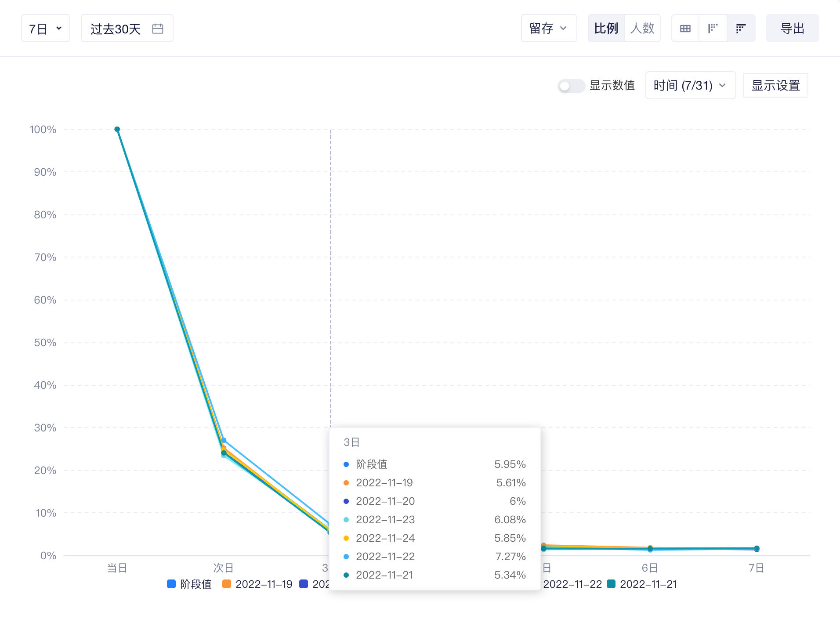Open the 7日 period dropdown
Image resolution: width=840 pixels, height=630 pixels.
coord(46,29)
